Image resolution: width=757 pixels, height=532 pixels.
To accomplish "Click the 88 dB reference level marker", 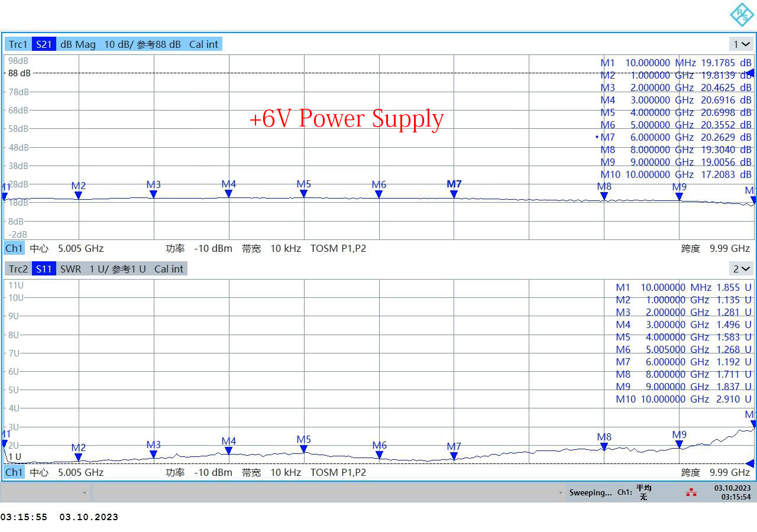I will pyautogui.click(x=20, y=73).
